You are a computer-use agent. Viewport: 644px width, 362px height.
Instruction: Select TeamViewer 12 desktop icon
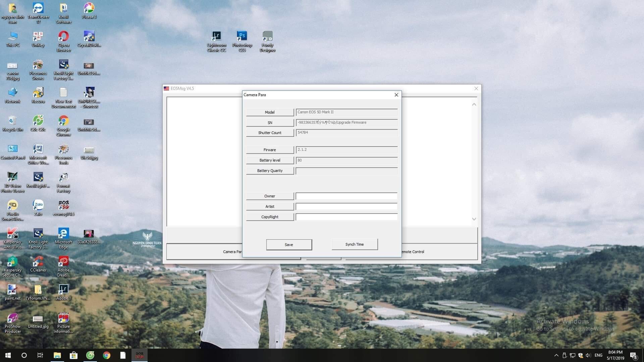pos(38,8)
